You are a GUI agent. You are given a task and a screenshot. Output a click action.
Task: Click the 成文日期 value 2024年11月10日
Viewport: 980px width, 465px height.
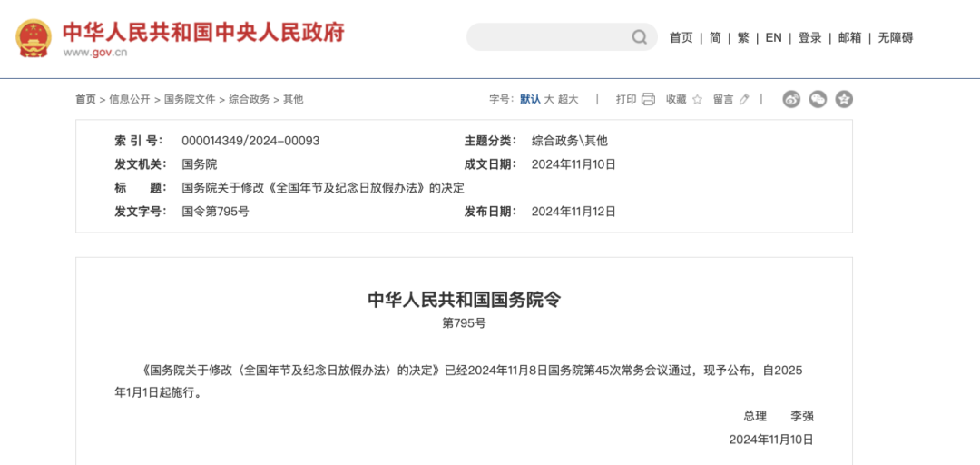coord(573,164)
